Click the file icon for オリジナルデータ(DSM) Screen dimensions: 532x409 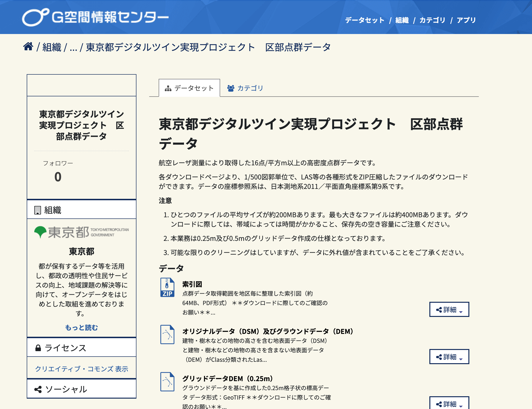pyautogui.click(x=167, y=335)
